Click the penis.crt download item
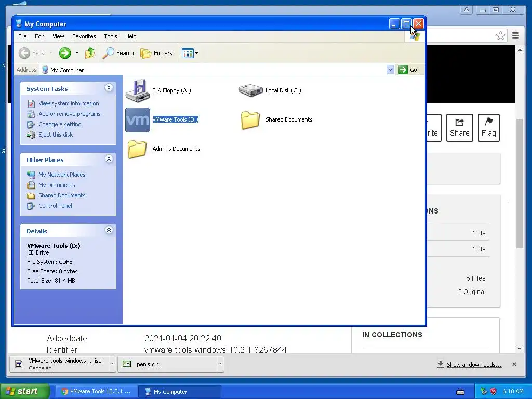 point(168,364)
